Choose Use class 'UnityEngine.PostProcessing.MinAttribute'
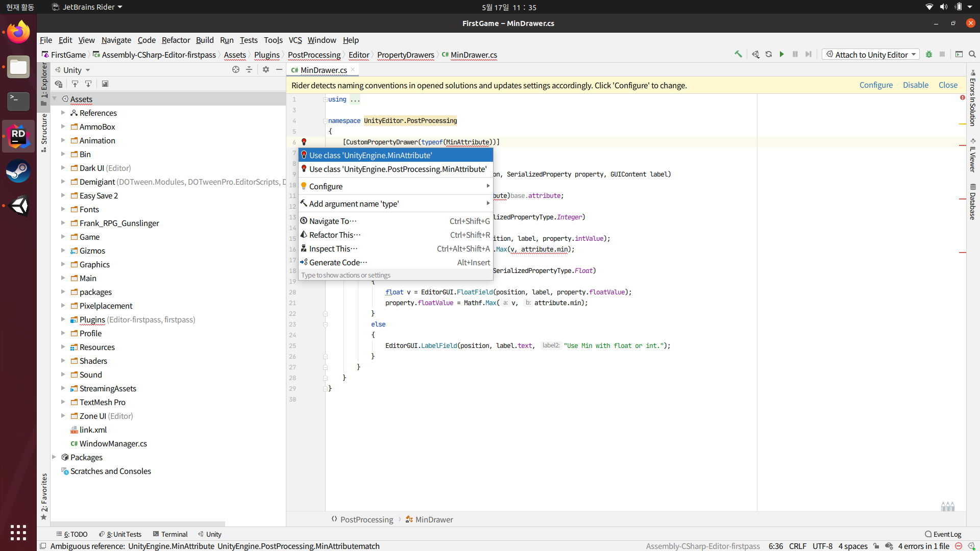The width and height of the screenshot is (980, 551). point(396,169)
